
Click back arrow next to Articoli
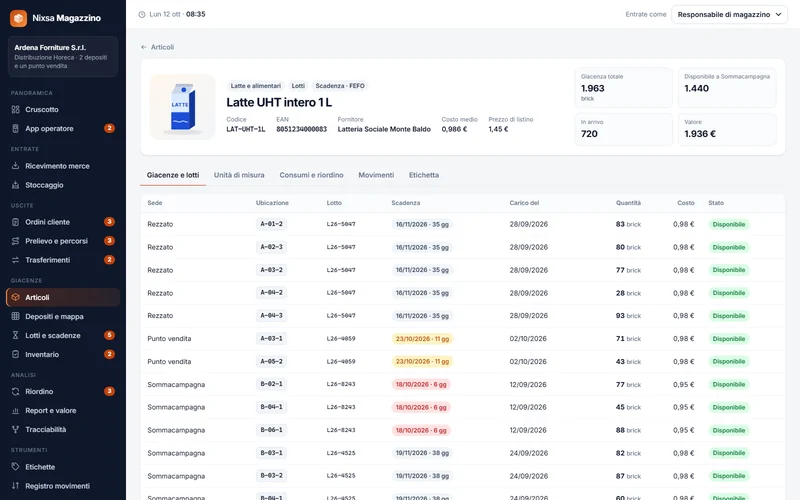(144, 47)
